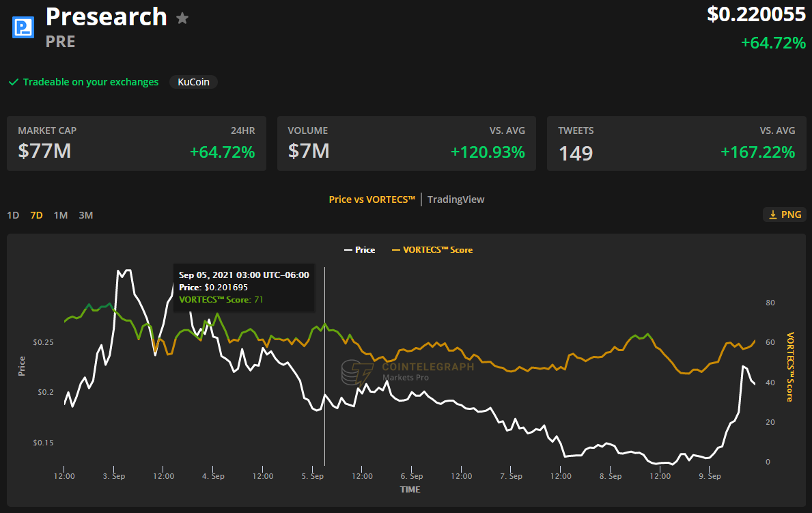Toggle the favorite star next to Presearch
This screenshot has height=513, width=812.
(182, 18)
